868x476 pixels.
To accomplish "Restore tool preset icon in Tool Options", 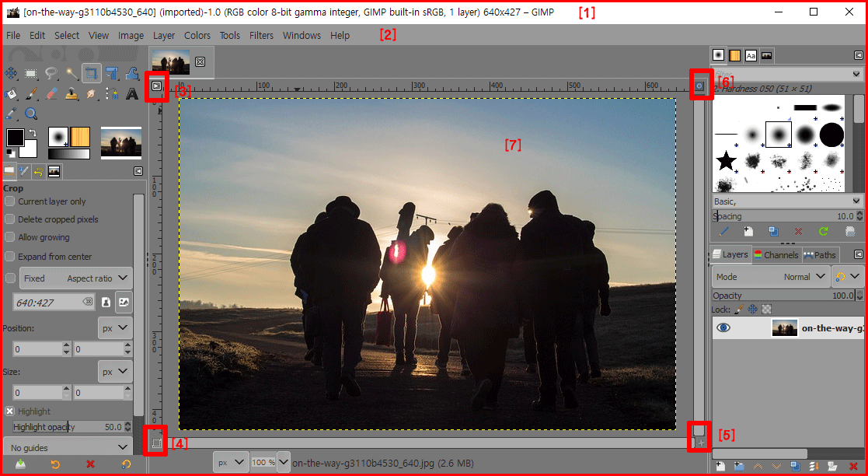I will point(55,464).
